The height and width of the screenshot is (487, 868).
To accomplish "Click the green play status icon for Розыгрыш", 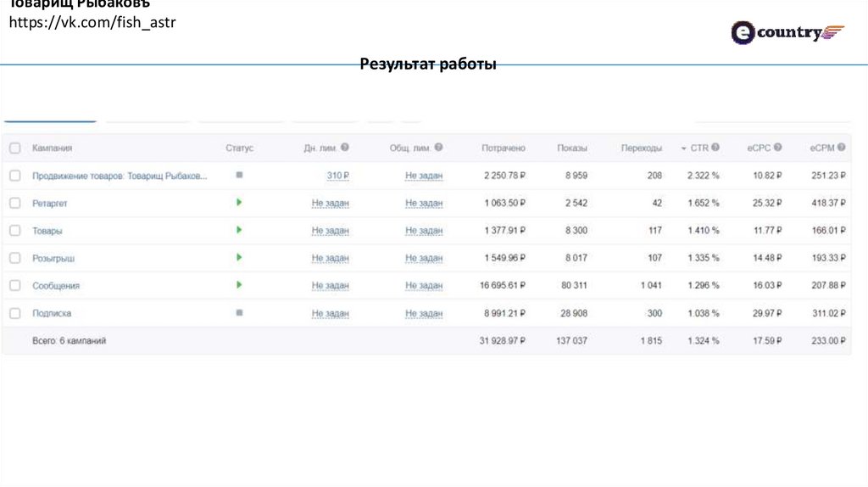I will pyautogui.click(x=239, y=257).
